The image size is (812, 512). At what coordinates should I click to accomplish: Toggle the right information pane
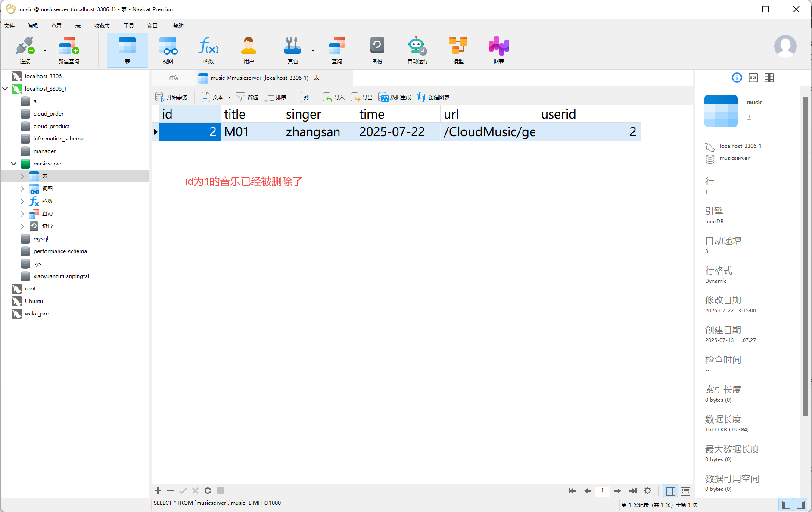pyautogui.click(x=801, y=504)
